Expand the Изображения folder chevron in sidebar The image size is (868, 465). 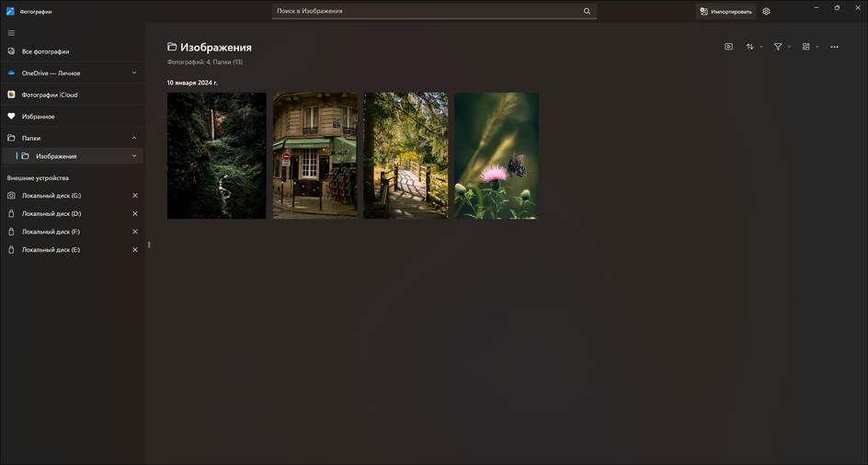pos(134,156)
